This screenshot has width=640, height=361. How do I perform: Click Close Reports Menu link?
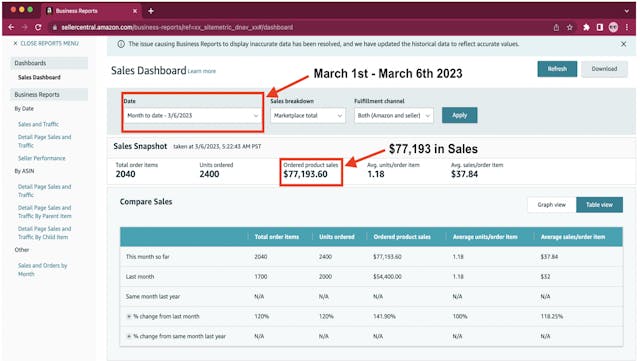coord(46,43)
